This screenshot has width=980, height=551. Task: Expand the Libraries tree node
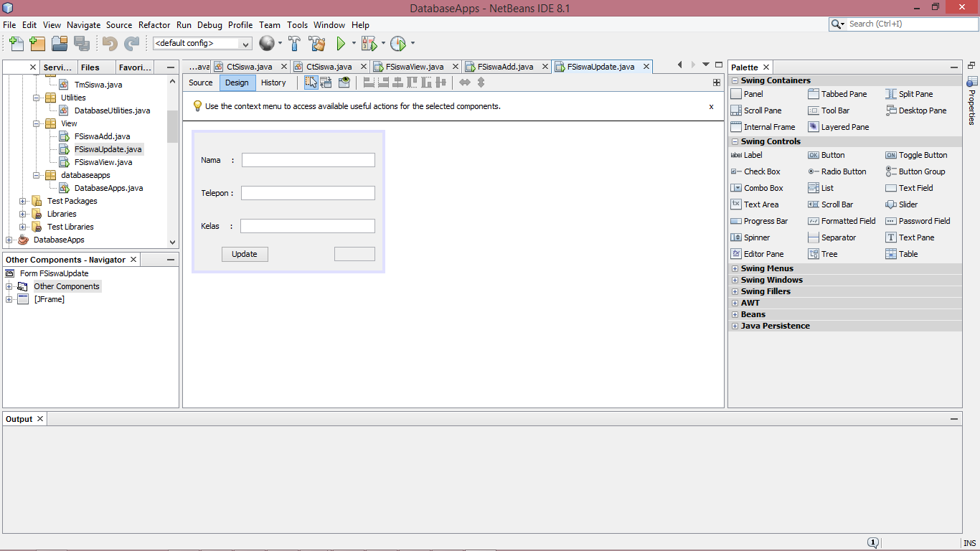[x=22, y=214]
